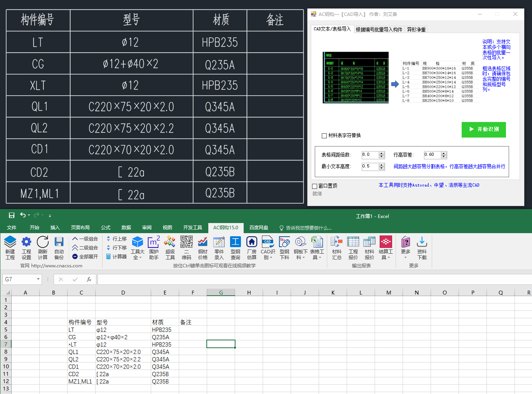Select 根据编号批量导入构件 tab in AC钢构 window
The height and width of the screenshot is (394, 532).
(379, 30)
